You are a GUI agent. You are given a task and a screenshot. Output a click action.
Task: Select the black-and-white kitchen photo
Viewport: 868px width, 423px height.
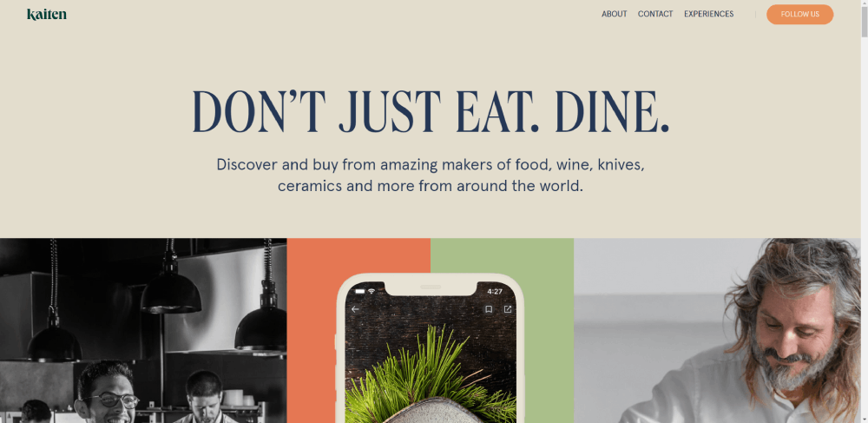tap(143, 331)
